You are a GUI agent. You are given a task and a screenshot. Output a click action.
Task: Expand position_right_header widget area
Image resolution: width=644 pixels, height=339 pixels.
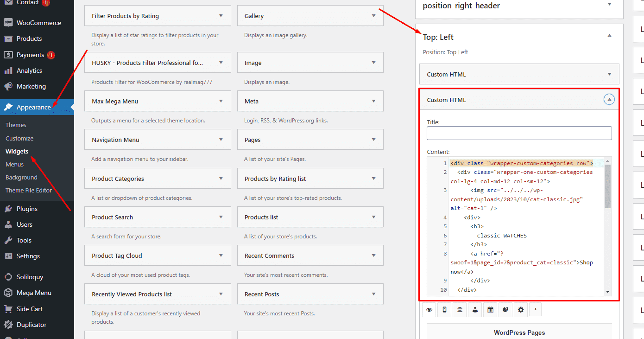click(609, 4)
